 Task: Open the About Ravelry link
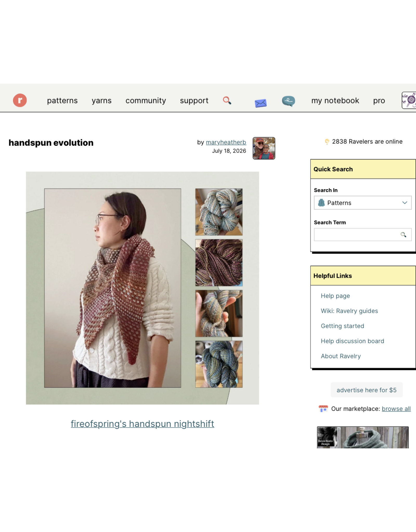click(341, 356)
